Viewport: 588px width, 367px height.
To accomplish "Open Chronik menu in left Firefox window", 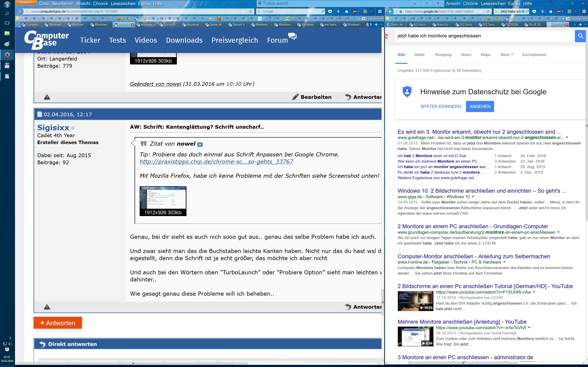I will pyautogui.click(x=100, y=4).
